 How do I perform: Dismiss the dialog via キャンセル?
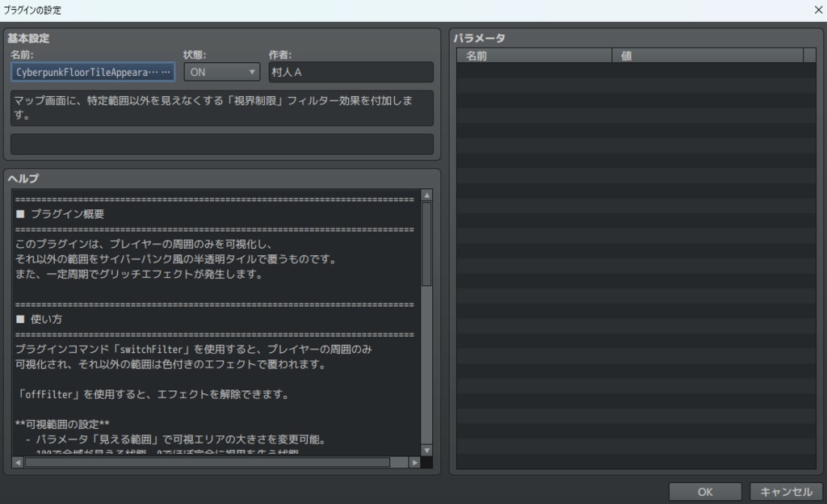pos(786,491)
